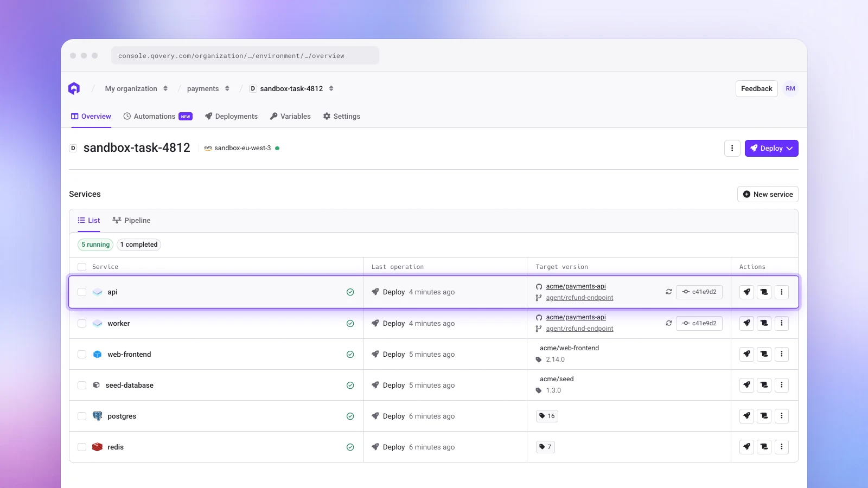Tick the api service checkbox
This screenshot has height=488, width=868.
pos(82,292)
